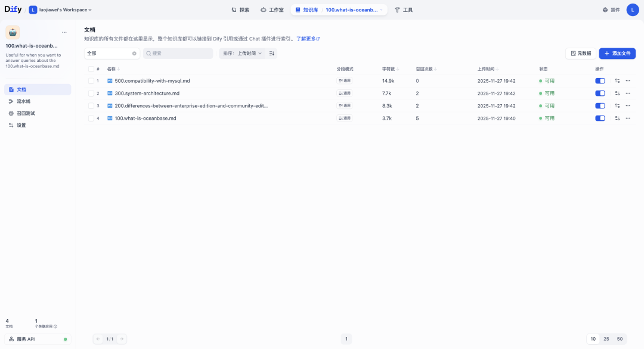Open more options for 500.compatibility-with-mysql.md
Viewport: 644px width, 349px height.
[x=627, y=80]
